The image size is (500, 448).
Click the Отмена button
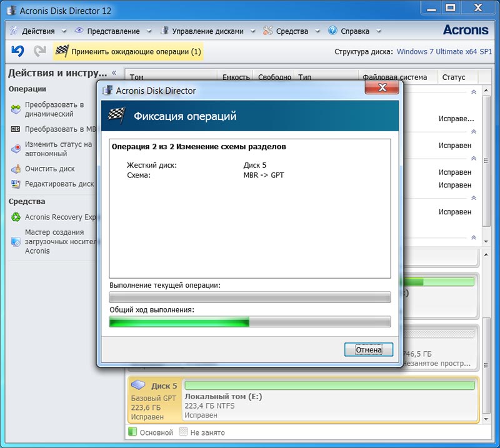369,350
